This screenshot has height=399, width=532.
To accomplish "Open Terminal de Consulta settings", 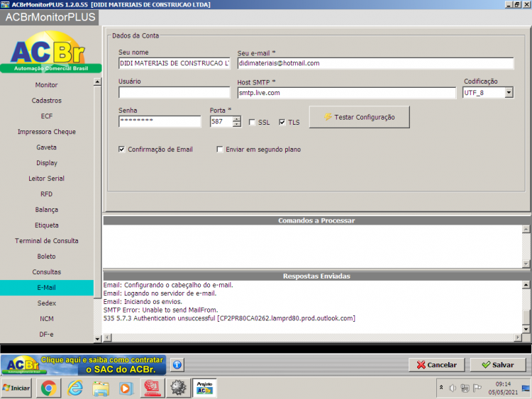I will (x=47, y=241).
